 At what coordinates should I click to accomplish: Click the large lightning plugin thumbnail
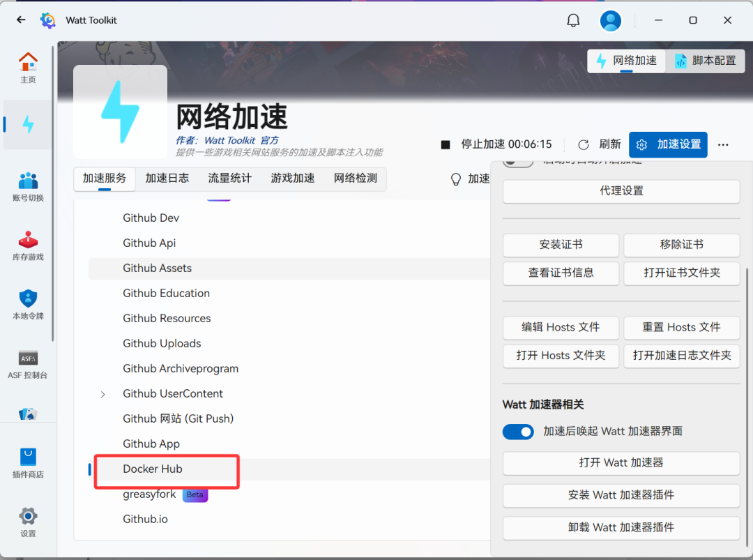coord(120,112)
